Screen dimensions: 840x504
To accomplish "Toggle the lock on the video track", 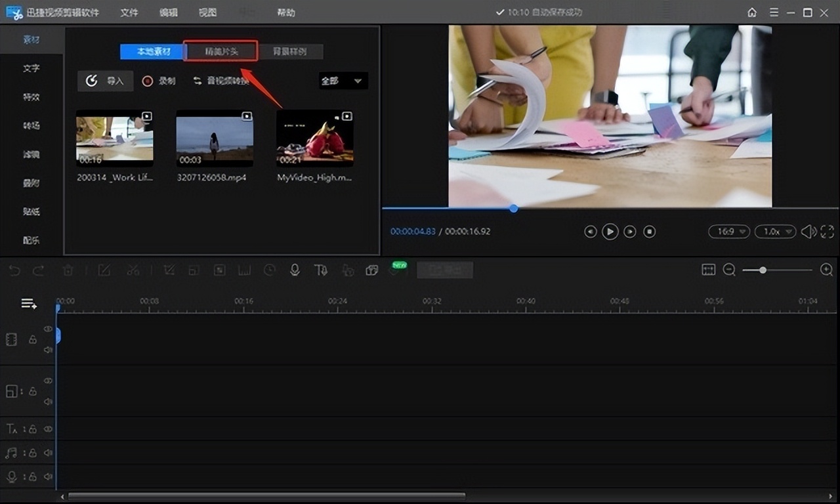I will click(x=32, y=339).
